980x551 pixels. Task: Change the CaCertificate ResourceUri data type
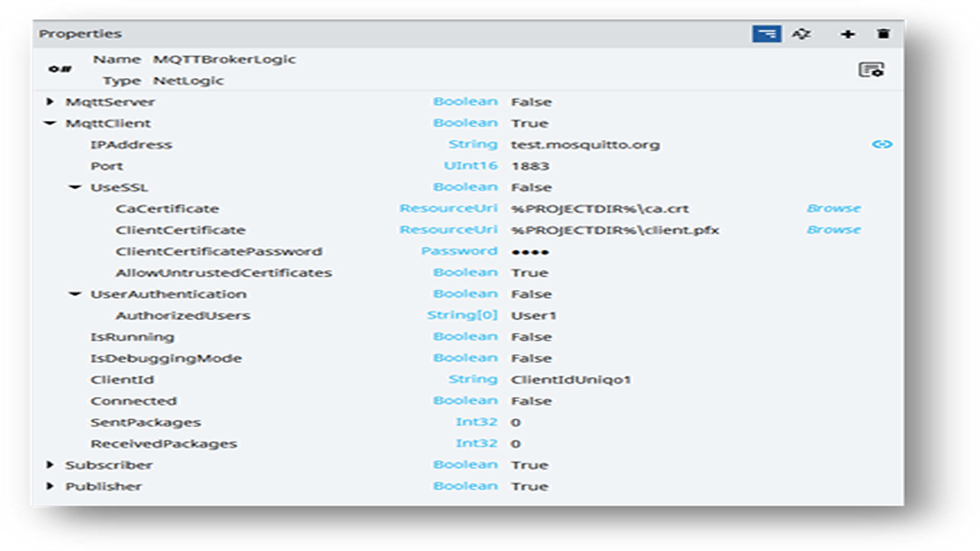click(448, 208)
